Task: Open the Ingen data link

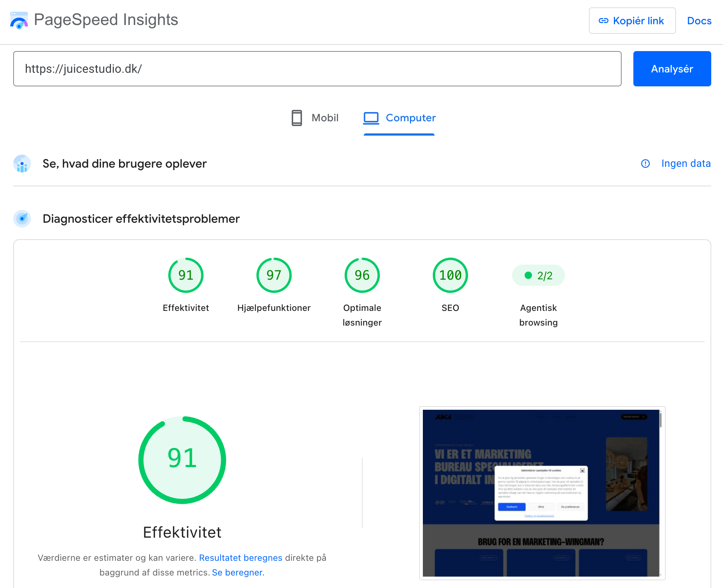Action: point(686,164)
